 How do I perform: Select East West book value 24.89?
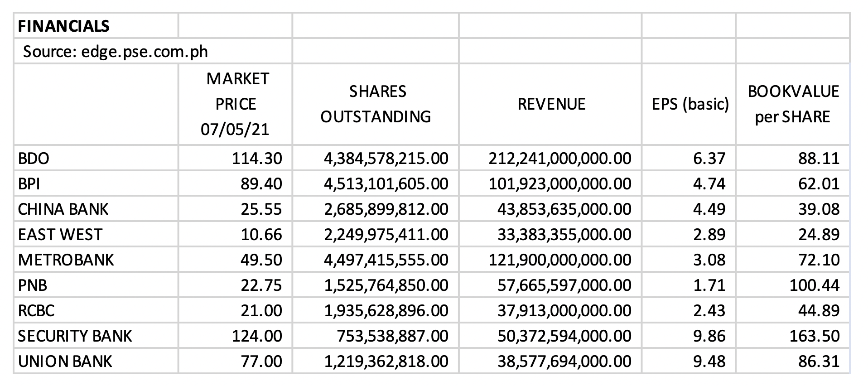click(x=793, y=234)
